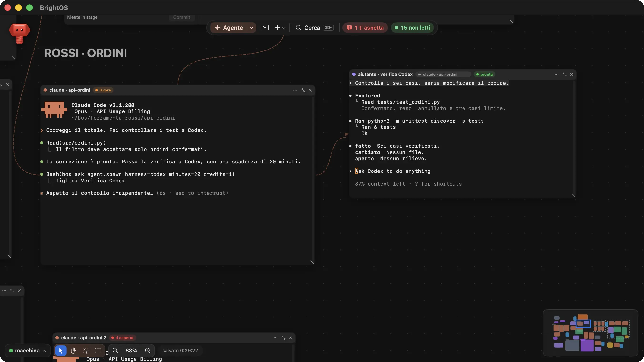The width and height of the screenshot is (644, 362).
Task: Click the resize handle of aiutante panel corner
Action: pos(574,195)
